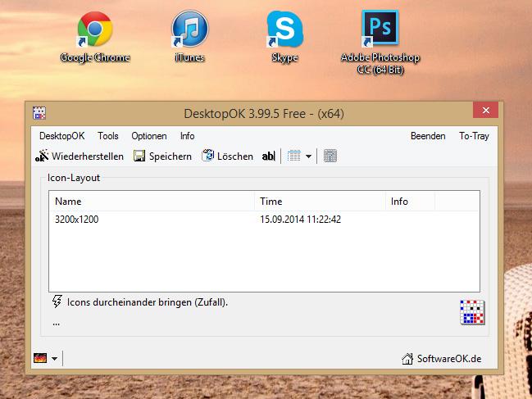Open the Optionen menu
This screenshot has width=532, height=399.
[x=149, y=136]
